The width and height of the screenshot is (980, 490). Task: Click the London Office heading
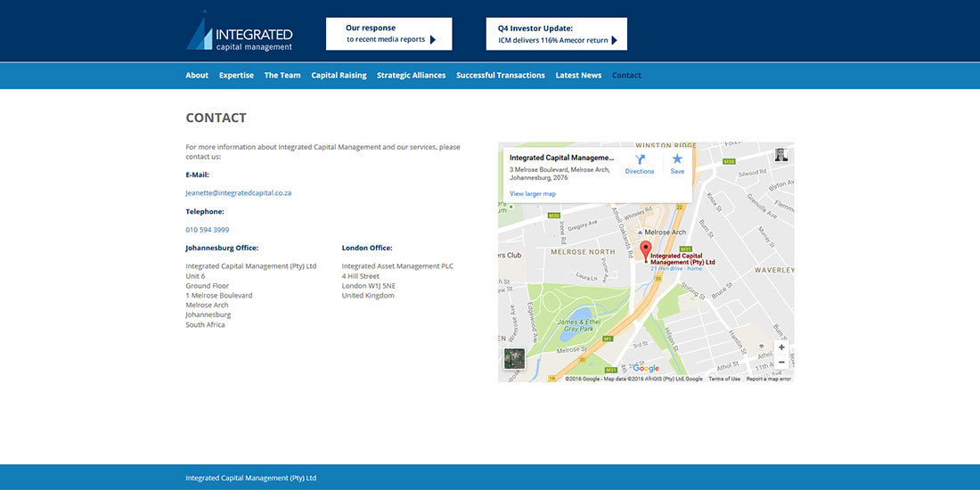[367, 249]
